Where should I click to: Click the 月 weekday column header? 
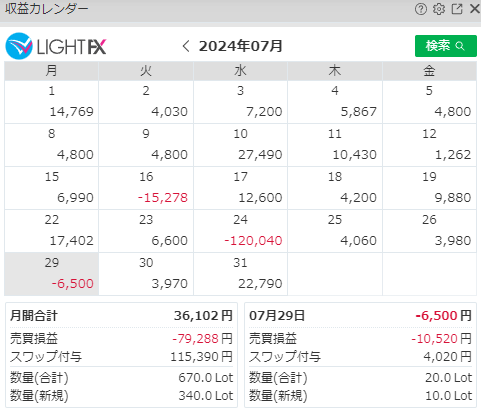[51, 71]
